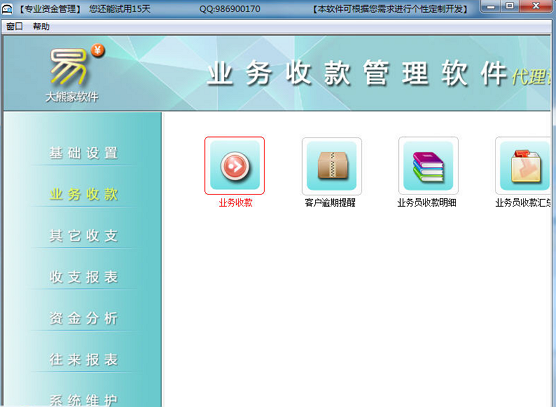Screen dimensions: 556x407
Task: Select 基础设置 in the sidebar
Action: 84,153
